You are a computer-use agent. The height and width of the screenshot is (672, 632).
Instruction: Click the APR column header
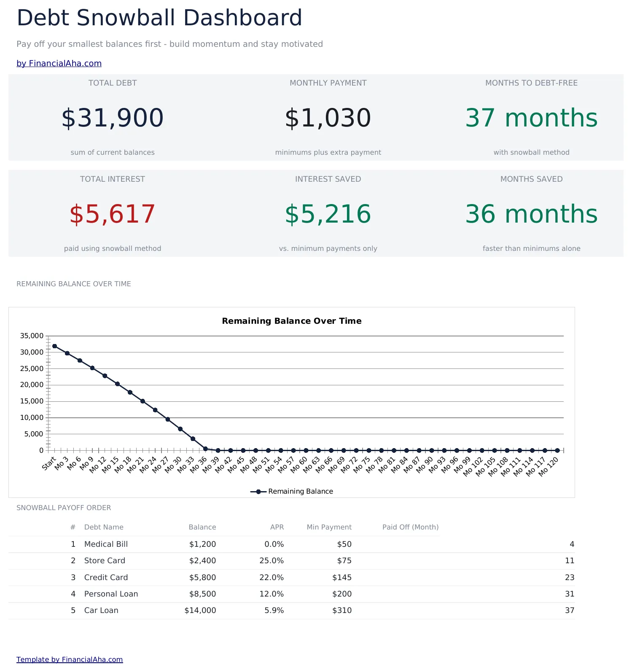pyautogui.click(x=277, y=527)
